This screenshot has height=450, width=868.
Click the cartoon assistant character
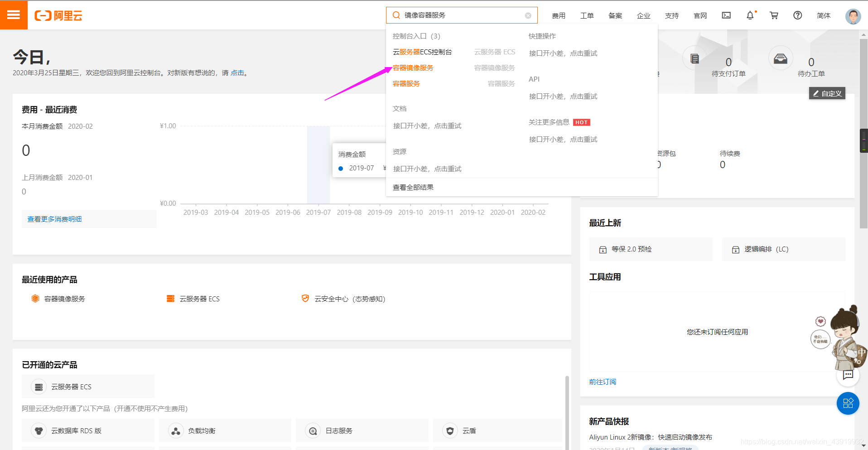pyautogui.click(x=847, y=338)
